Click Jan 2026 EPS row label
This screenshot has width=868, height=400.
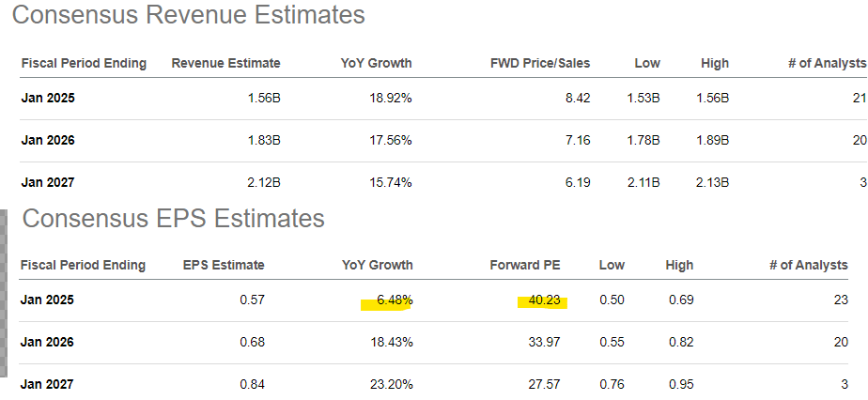pos(48,342)
